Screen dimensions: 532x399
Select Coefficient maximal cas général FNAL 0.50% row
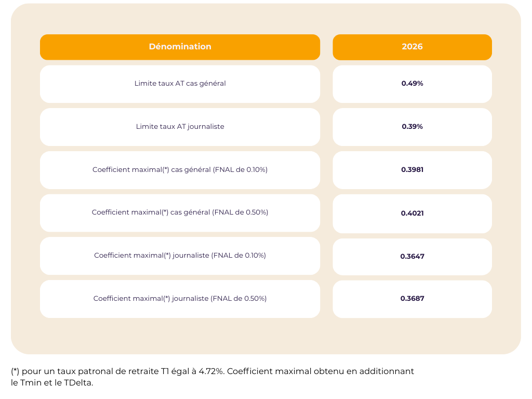click(x=180, y=212)
